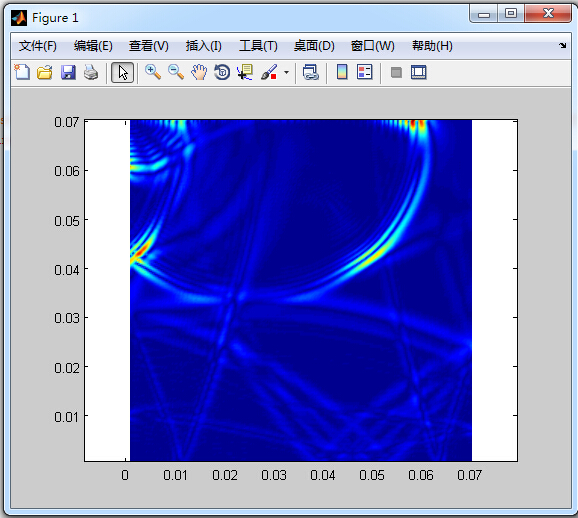The image size is (578, 518).
Task: Activate the Data Cursor tool
Action: [x=245, y=72]
